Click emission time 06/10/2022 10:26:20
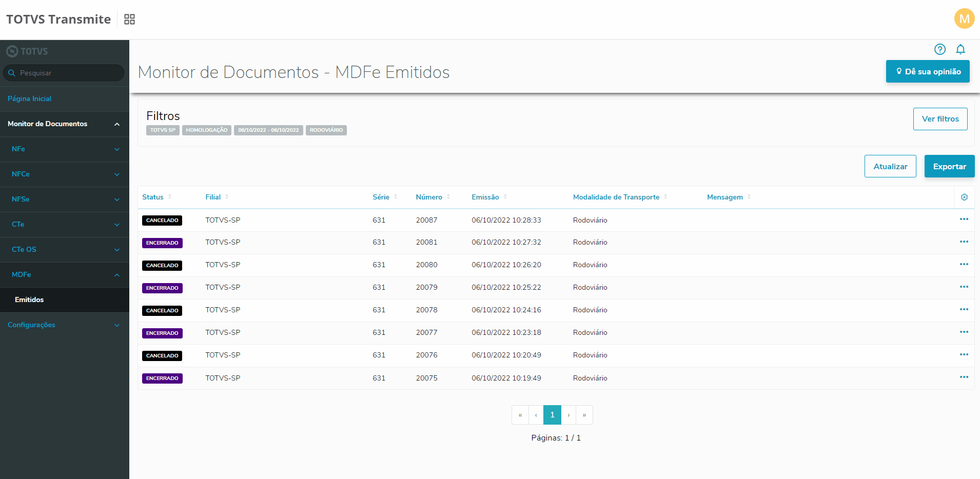 tap(506, 265)
